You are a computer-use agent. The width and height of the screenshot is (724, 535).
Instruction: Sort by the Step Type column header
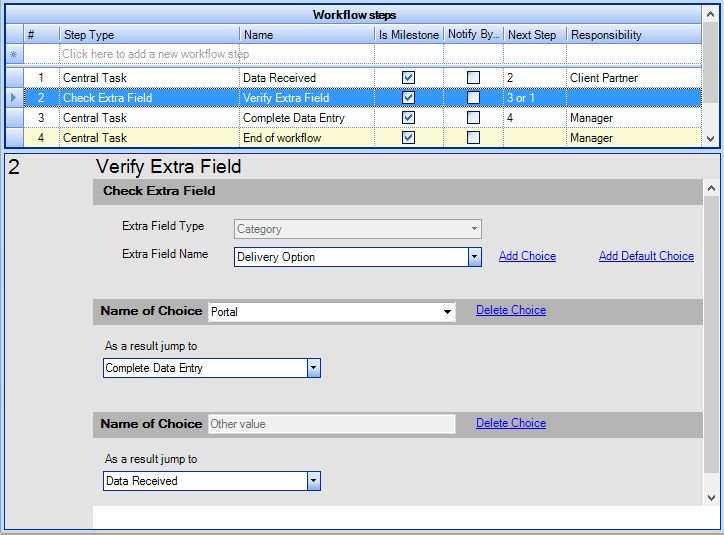(x=149, y=35)
